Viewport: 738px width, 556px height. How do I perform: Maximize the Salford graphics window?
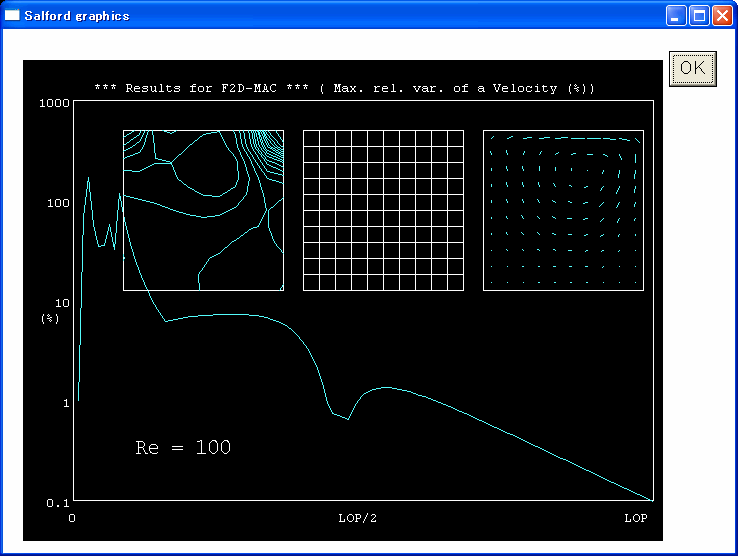coord(699,16)
